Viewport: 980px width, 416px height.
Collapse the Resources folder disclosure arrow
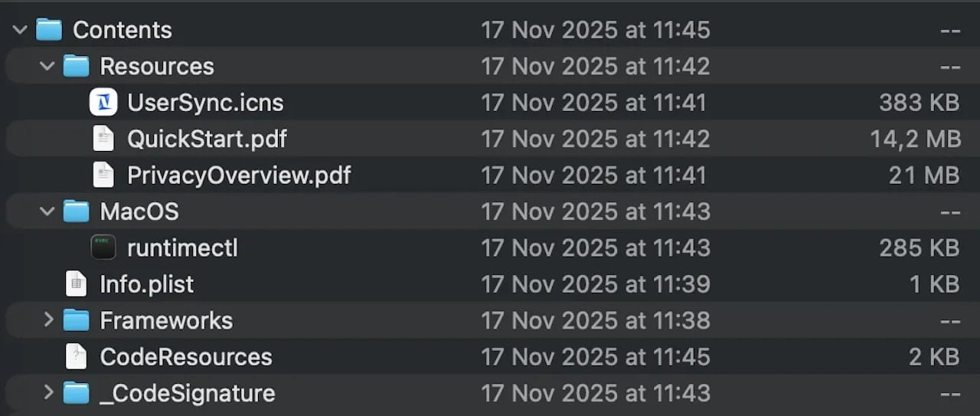47,67
